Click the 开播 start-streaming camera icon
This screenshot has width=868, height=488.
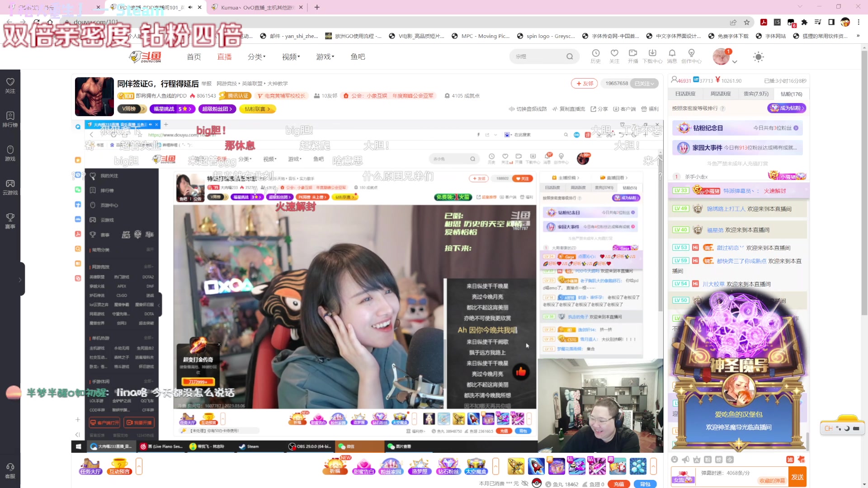tap(633, 56)
